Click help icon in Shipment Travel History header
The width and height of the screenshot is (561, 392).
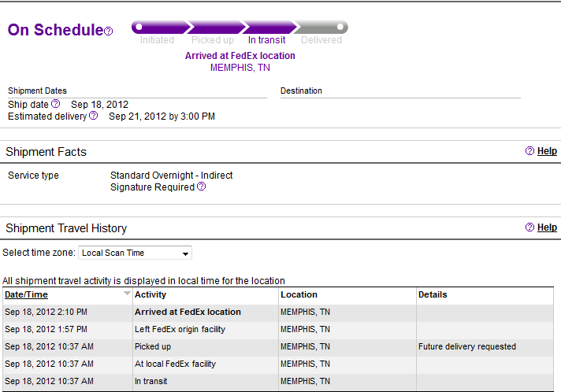[529, 227]
